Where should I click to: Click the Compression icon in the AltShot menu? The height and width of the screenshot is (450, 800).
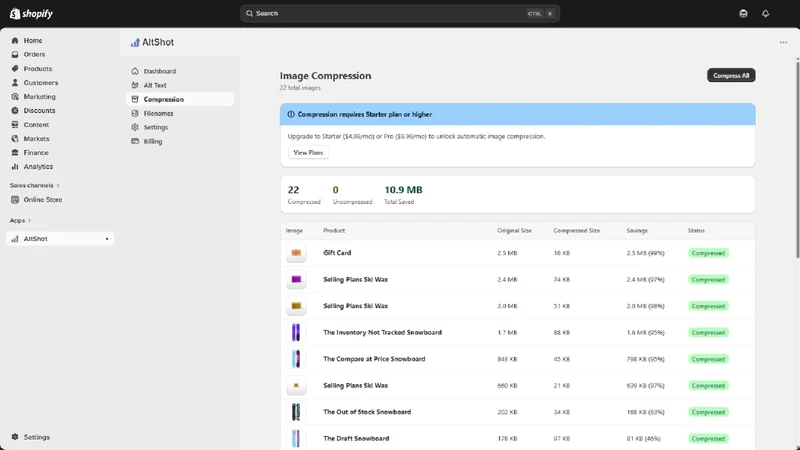[x=135, y=99]
